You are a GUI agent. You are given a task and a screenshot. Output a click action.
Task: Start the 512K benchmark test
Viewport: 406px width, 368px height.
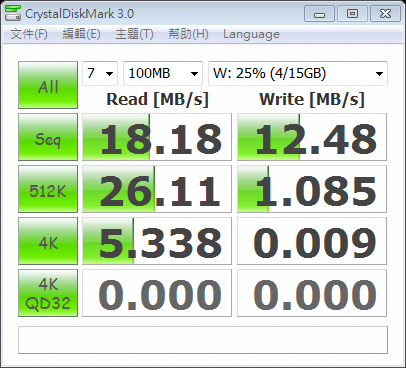[48, 189]
